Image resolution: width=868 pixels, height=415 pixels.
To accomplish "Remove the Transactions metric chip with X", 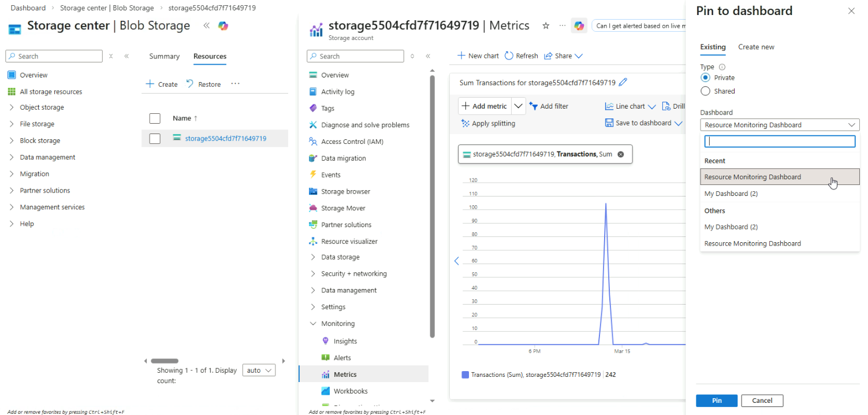I will (x=621, y=154).
